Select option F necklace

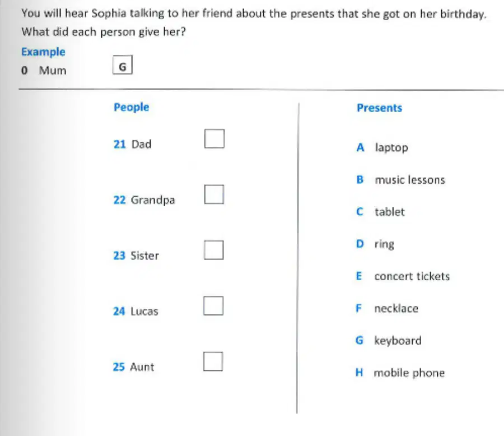(x=387, y=308)
